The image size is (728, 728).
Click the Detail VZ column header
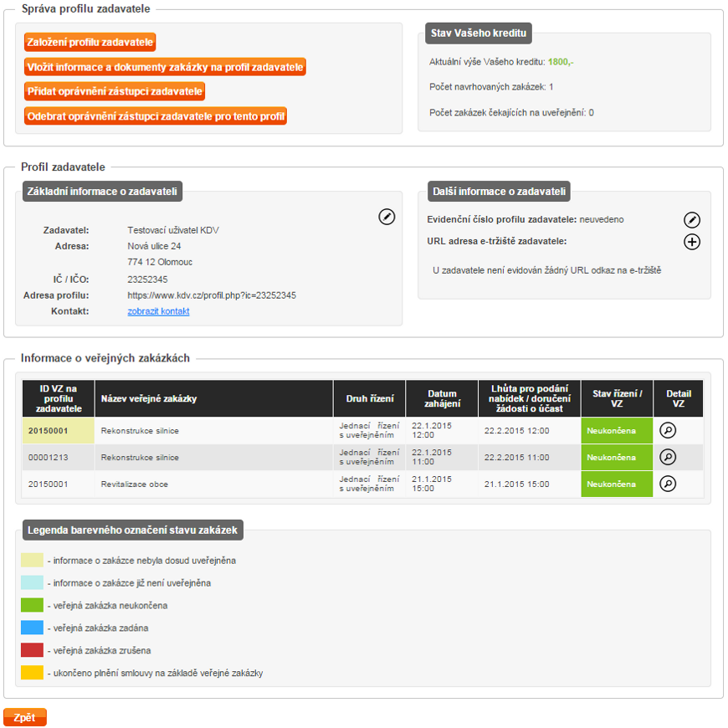(679, 398)
